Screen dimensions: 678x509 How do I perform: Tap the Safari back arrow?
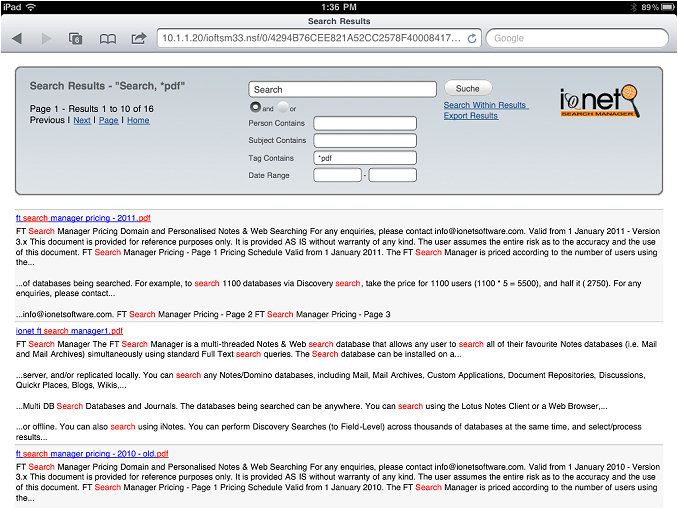(17, 38)
